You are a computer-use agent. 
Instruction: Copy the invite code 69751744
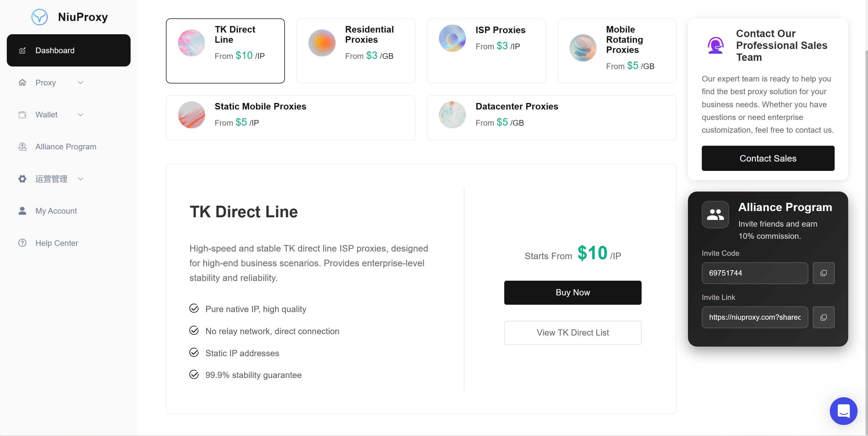pyautogui.click(x=823, y=273)
